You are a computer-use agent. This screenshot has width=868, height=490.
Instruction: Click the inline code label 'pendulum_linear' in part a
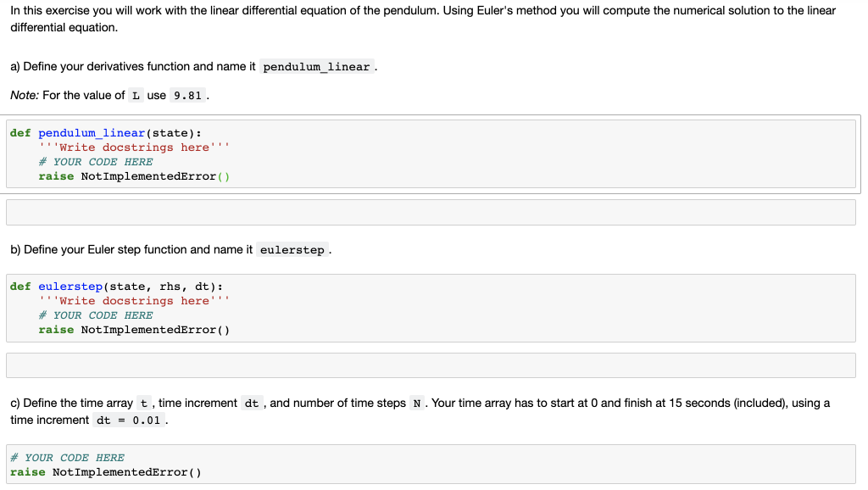pos(316,67)
